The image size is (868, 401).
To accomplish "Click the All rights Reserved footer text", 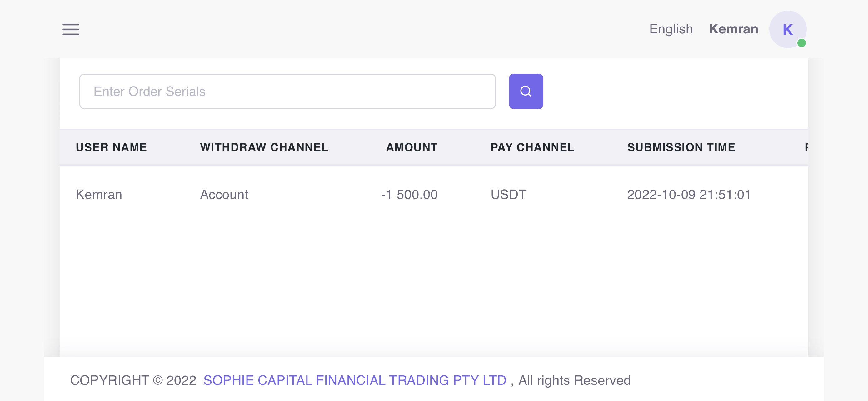I will pos(574,380).
